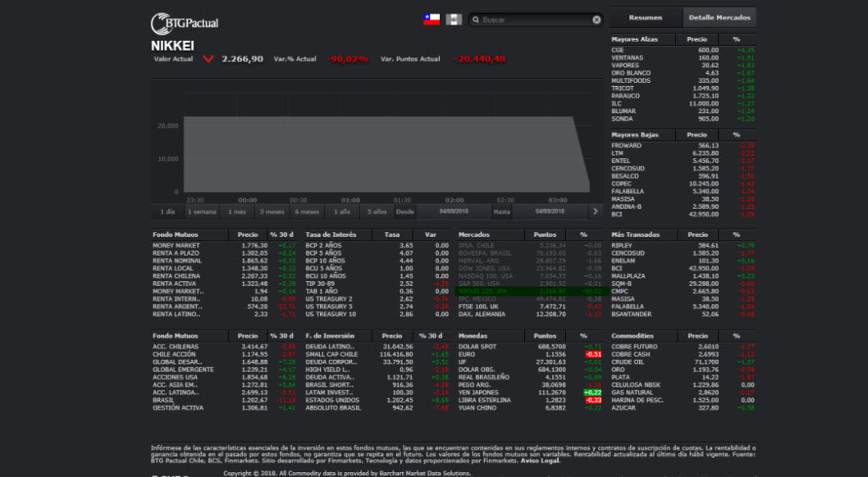868x477 pixels.
Task: Open the ACC. CHILENAS fund
Action: pyautogui.click(x=224, y=347)
